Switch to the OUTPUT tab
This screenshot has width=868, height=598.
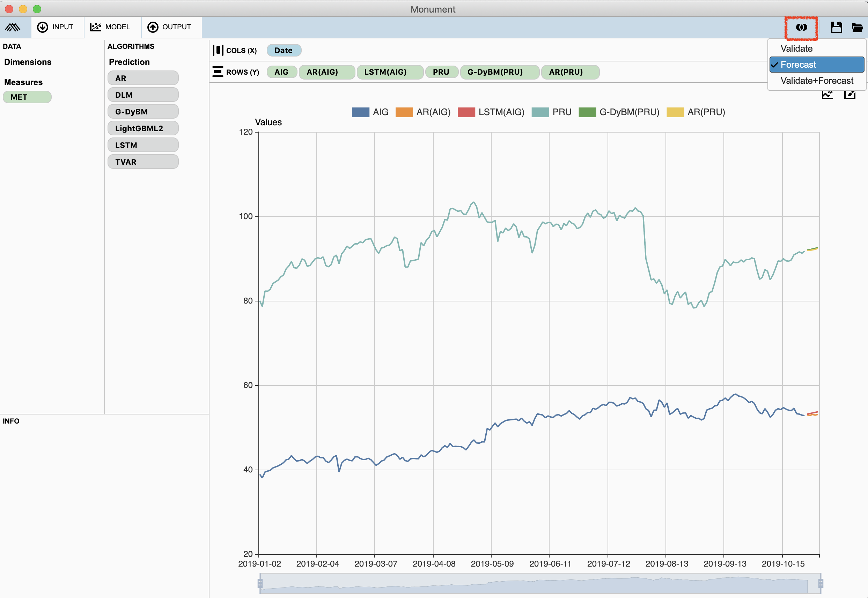(x=171, y=27)
